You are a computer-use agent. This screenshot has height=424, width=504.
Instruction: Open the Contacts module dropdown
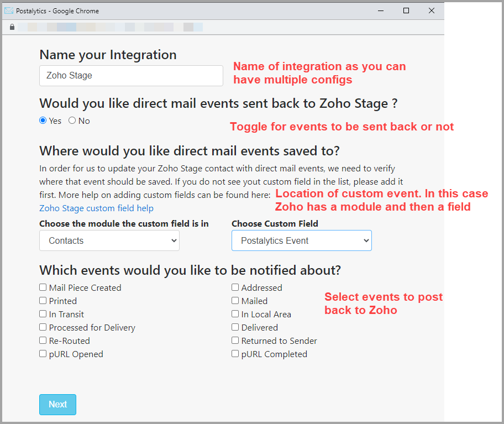coord(109,240)
